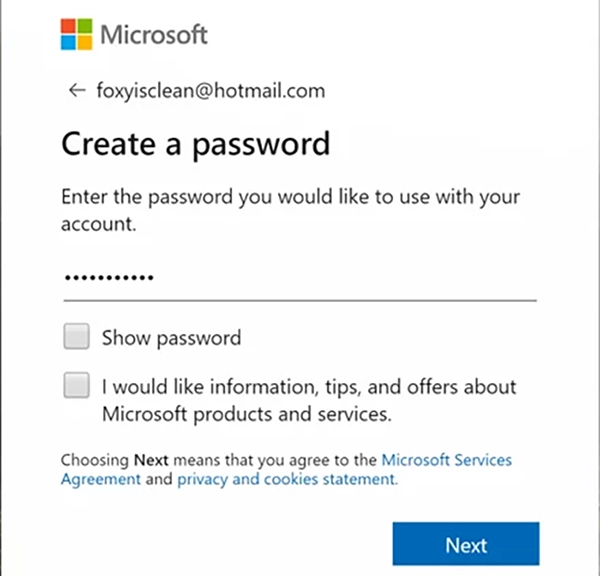Tick the Microsoft tips and offers checkbox

coord(77,385)
